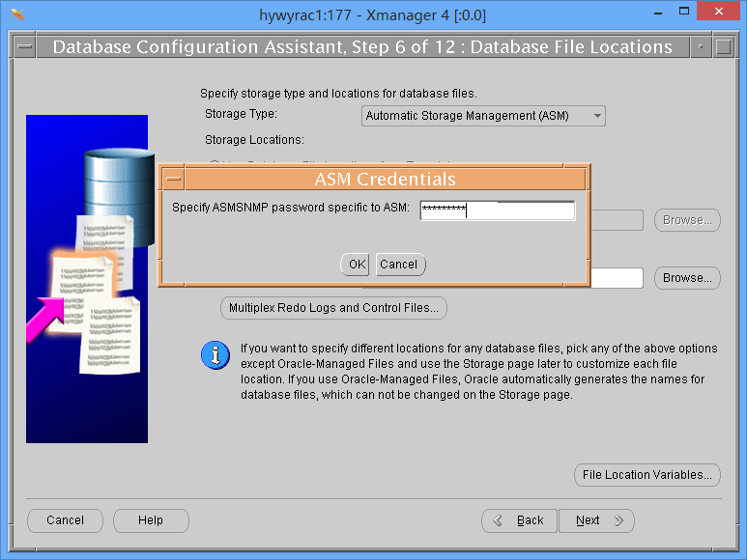Click OK in ASM Credentials dialog

355,264
